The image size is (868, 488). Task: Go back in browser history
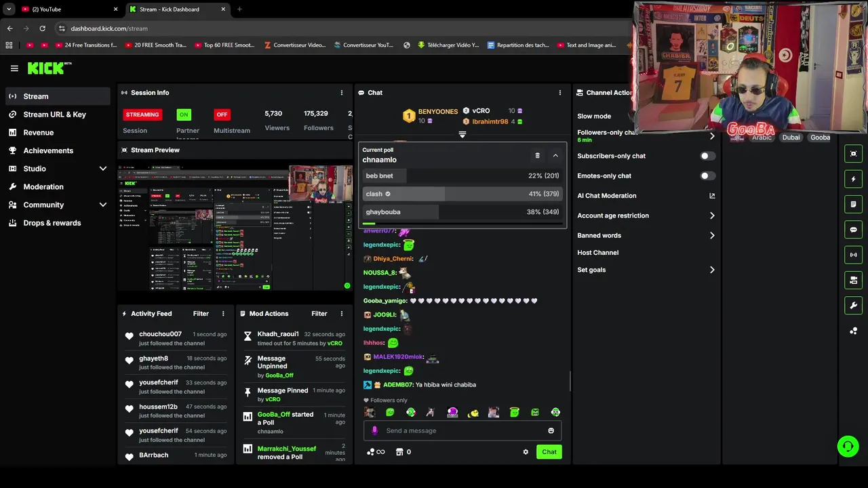coord(9,28)
